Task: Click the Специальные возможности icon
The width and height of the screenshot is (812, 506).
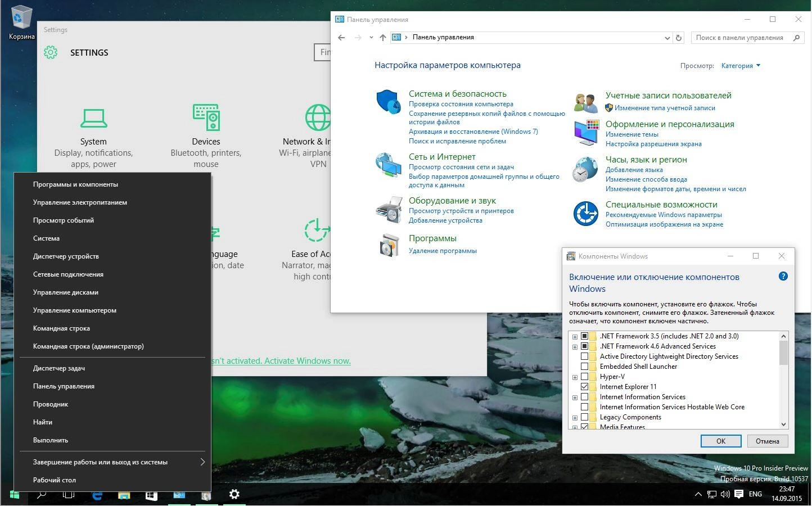Action: (585, 214)
